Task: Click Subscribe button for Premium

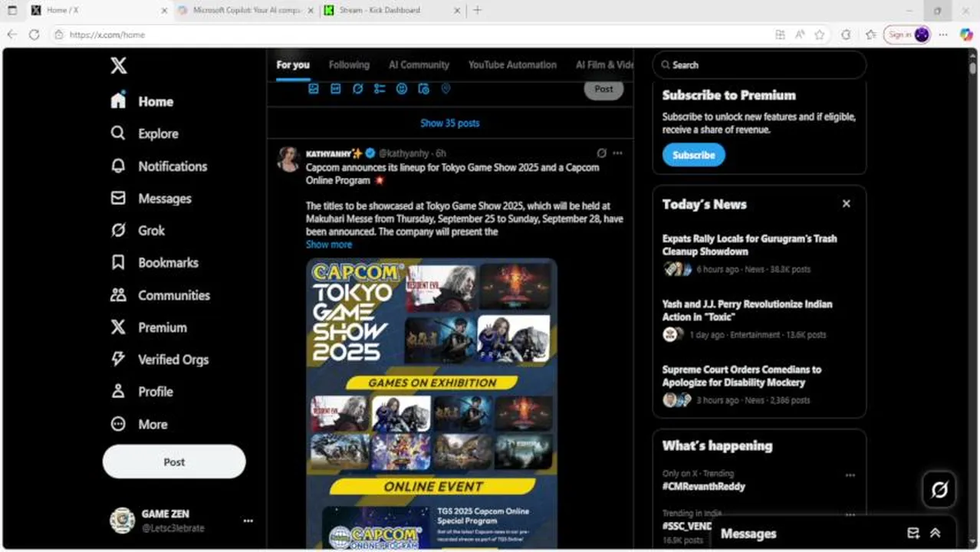Action: click(x=693, y=155)
